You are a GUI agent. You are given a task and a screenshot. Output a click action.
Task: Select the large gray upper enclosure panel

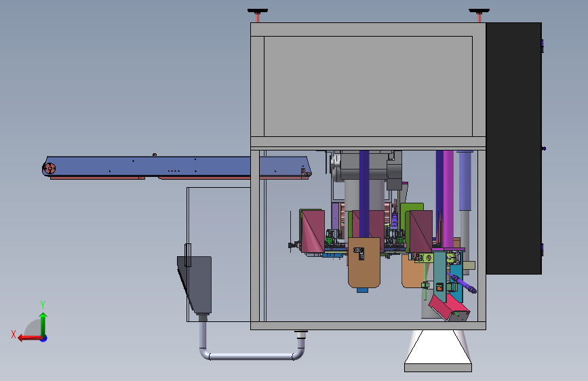[x=368, y=86]
